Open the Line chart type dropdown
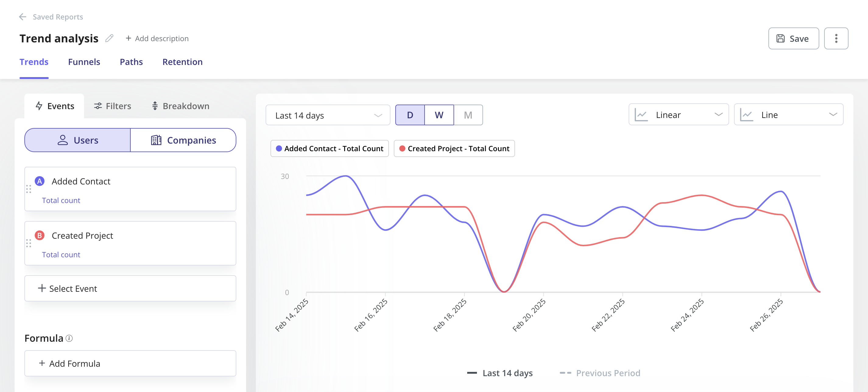Viewport: 868px width, 392px height. [788, 115]
